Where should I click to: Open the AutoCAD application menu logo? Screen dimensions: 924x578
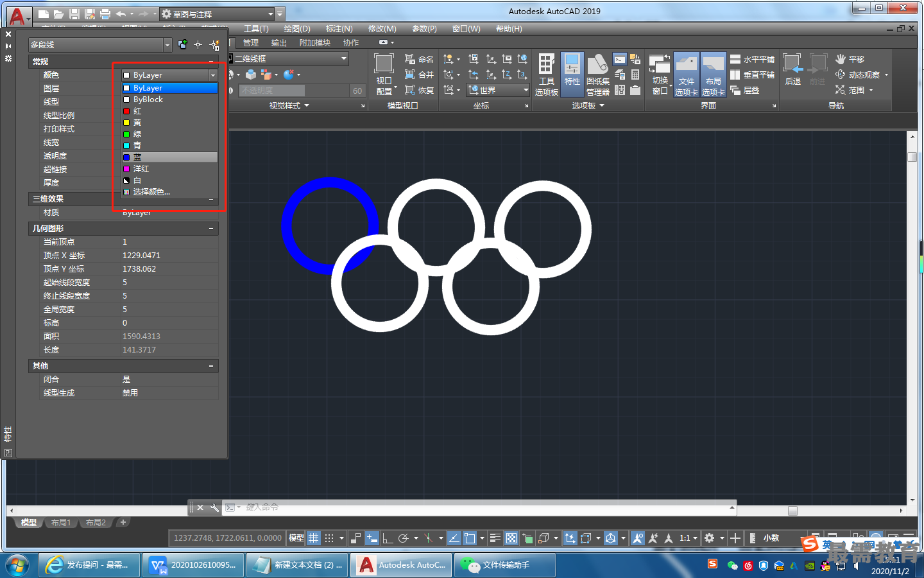17,15
